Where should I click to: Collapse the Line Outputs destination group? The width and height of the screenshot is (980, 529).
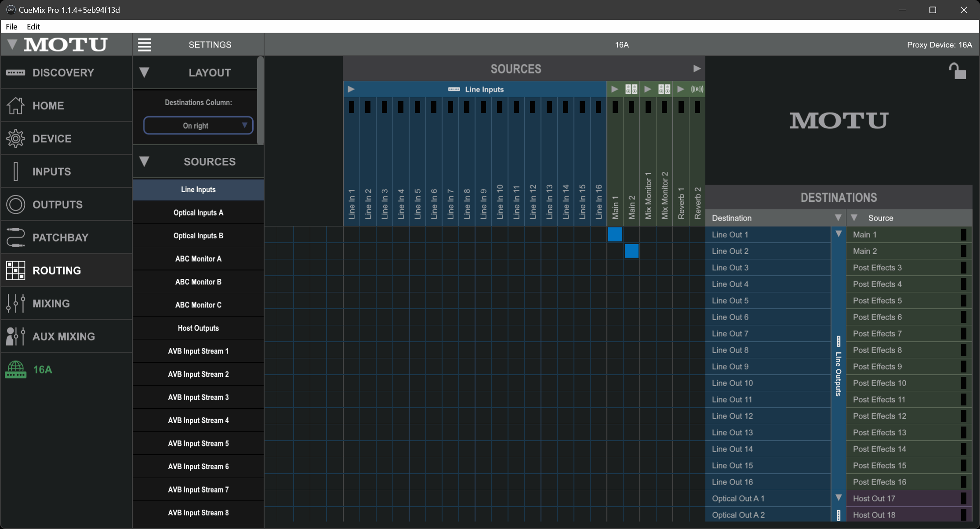click(x=838, y=234)
